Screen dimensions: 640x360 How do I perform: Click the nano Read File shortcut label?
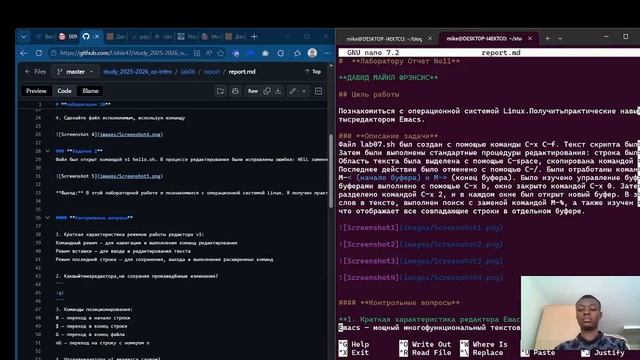pos(431,353)
